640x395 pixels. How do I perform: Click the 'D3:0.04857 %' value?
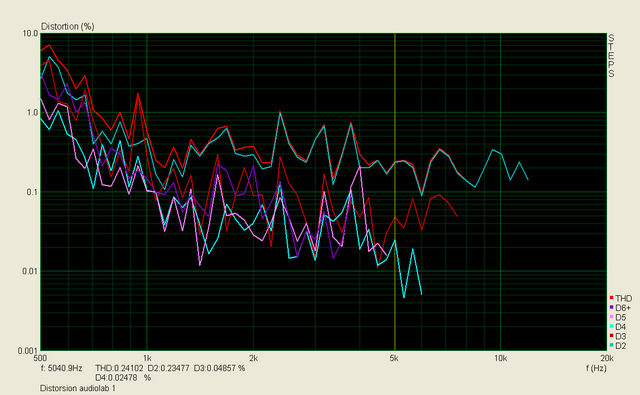point(220,368)
